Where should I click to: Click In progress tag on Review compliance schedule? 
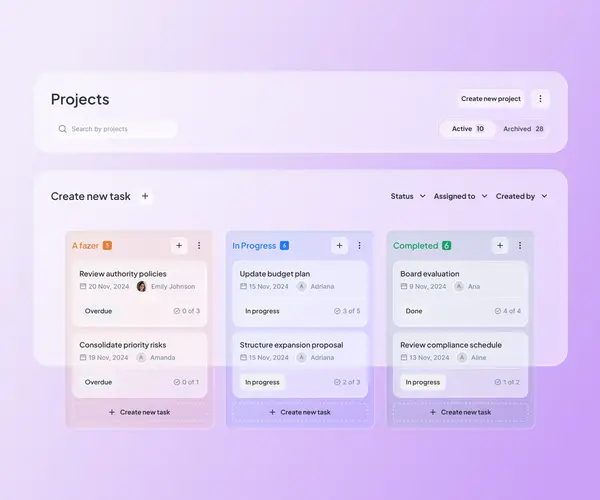(423, 382)
